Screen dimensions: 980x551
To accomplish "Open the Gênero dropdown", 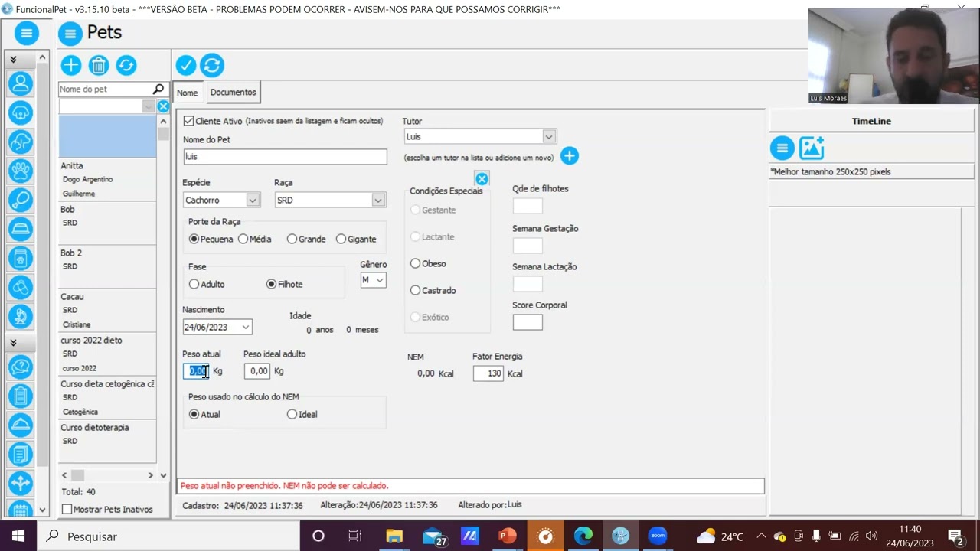I will [379, 280].
